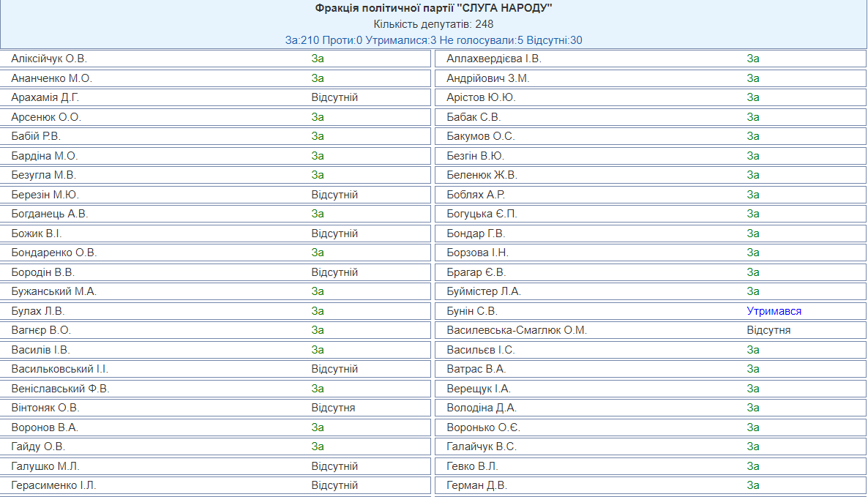Select deputy name Верещук І.А.

click(x=479, y=389)
